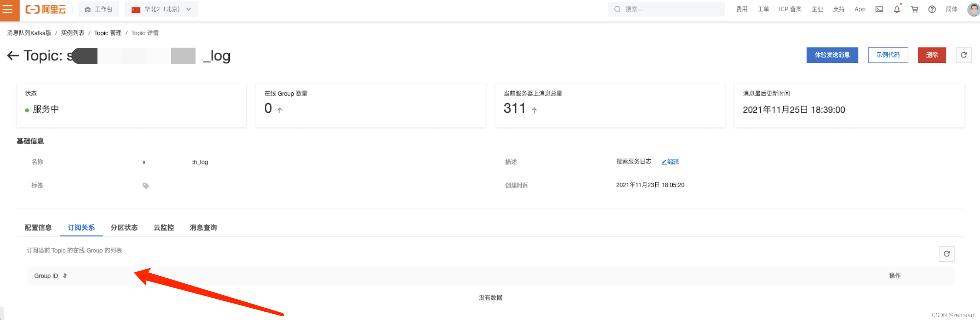Viewport: 980px width, 320px height.
Task: Refresh the subscription Group list
Action: pos(947,254)
